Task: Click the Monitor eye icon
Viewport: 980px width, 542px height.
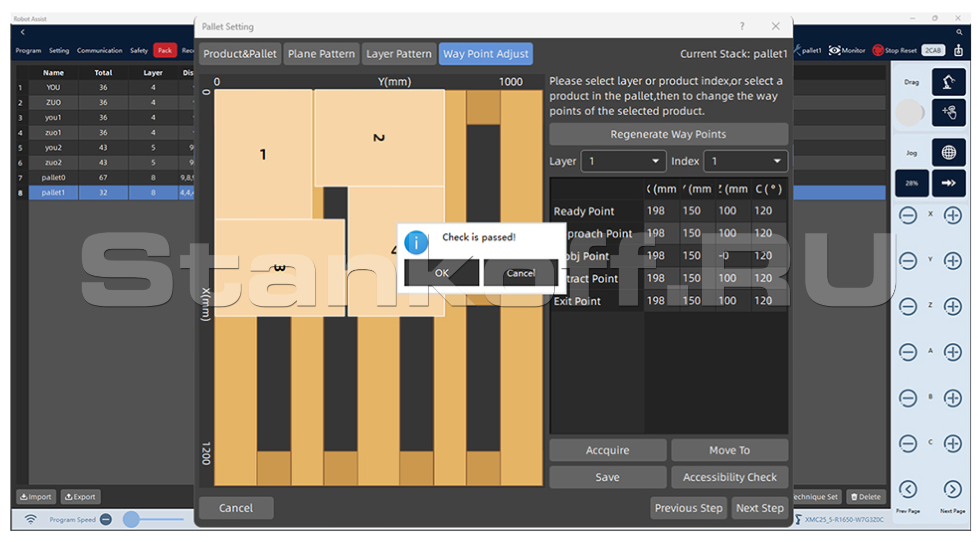Action: coord(835,50)
